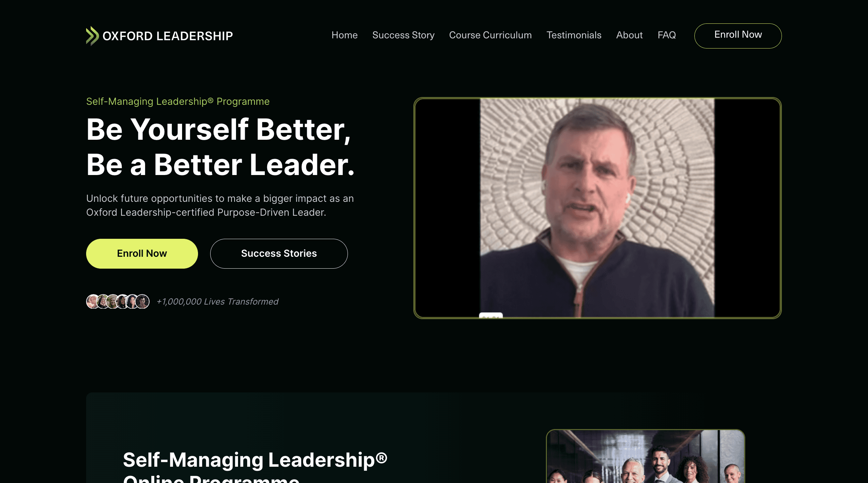The image size is (868, 483).
Task: Click the fourth avatar in the row
Action: tap(122, 301)
